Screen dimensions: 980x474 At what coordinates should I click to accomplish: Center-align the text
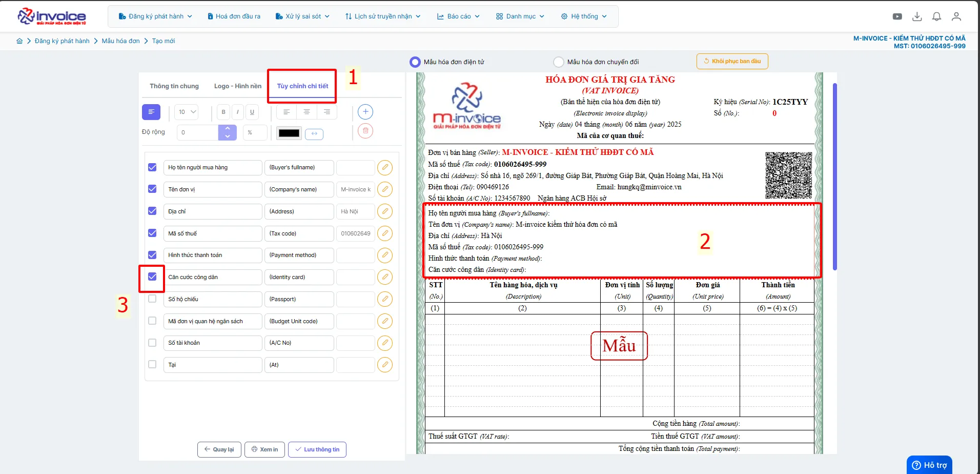tap(307, 112)
